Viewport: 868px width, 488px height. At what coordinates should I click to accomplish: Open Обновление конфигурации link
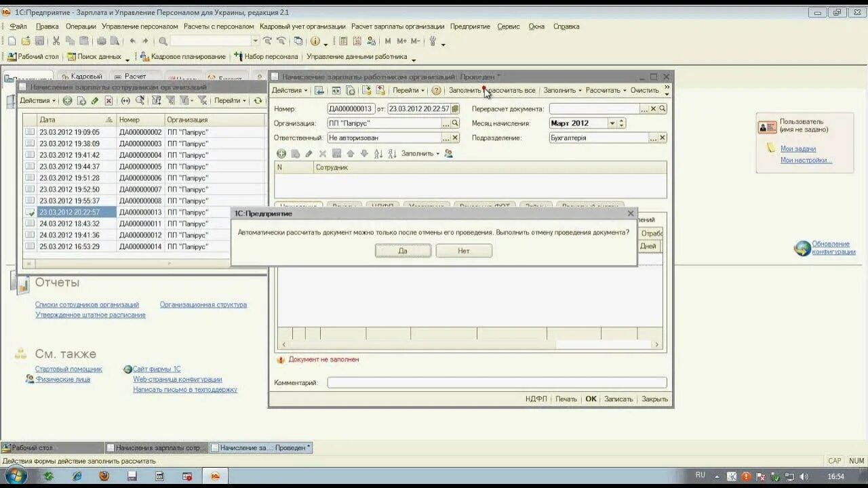[834, 247]
